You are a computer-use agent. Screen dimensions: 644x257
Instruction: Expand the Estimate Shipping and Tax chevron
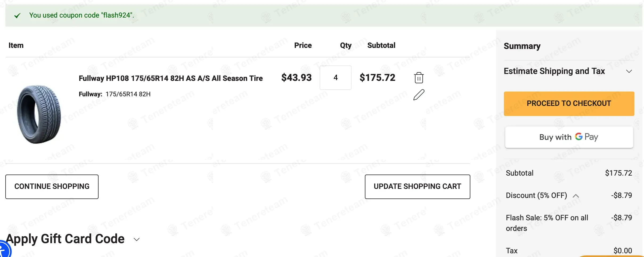click(x=629, y=71)
